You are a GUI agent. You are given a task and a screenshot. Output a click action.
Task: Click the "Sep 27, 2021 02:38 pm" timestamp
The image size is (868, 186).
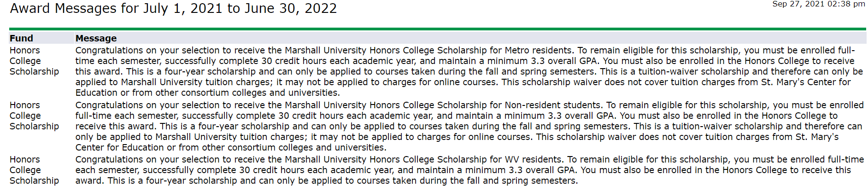click(x=819, y=4)
